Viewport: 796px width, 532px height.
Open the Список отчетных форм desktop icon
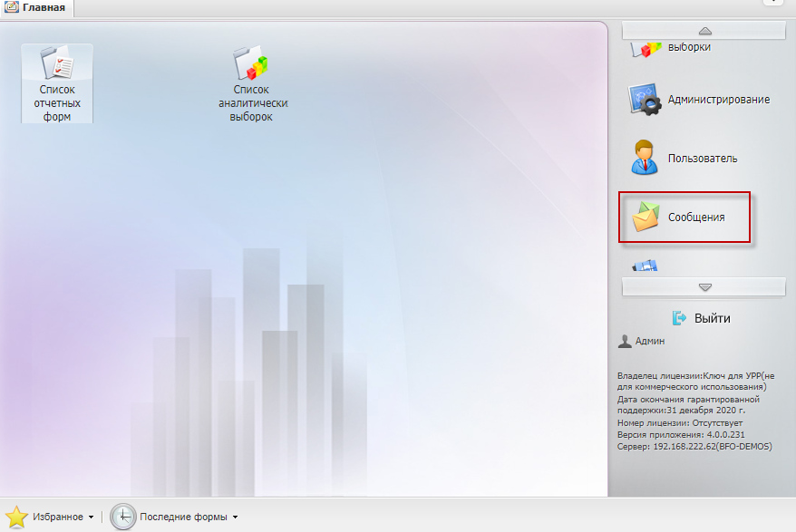(x=56, y=65)
